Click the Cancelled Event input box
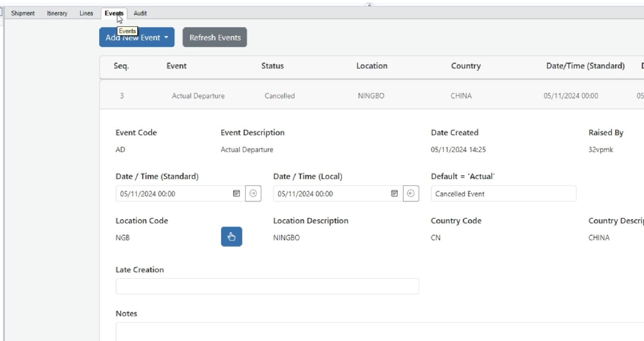Screen dimensions: 644x341 pos(503,193)
